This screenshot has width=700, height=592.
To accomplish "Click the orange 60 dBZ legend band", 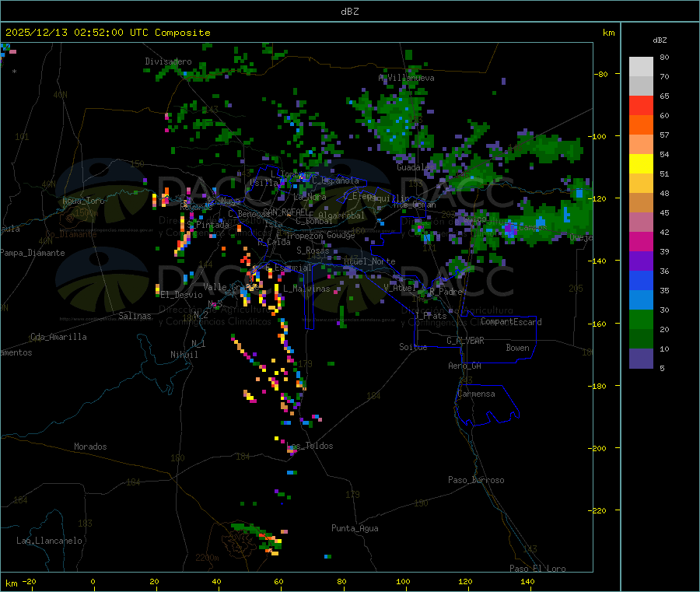I will coord(641,125).
